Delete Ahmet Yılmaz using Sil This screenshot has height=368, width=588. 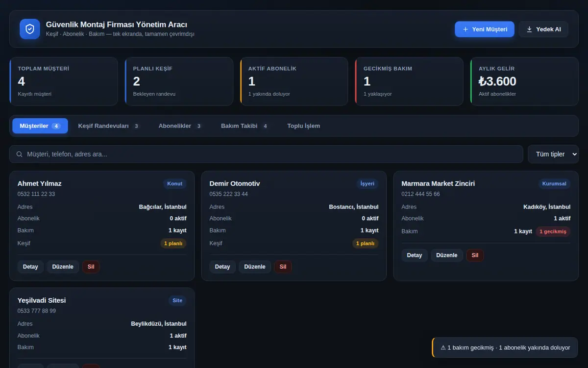[91, 267]
